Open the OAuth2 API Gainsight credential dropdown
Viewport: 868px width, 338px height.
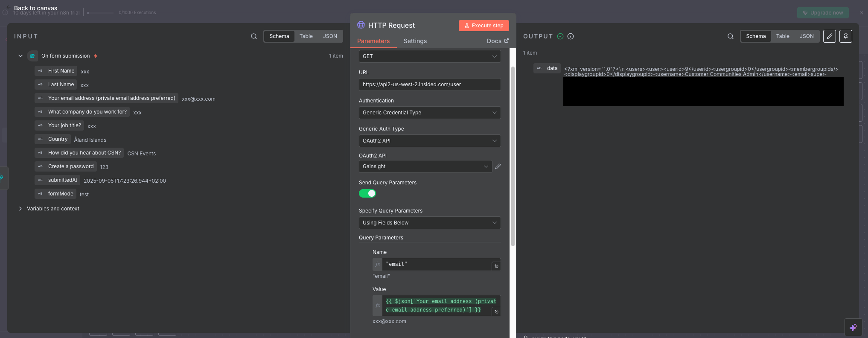tap(425, 166)
